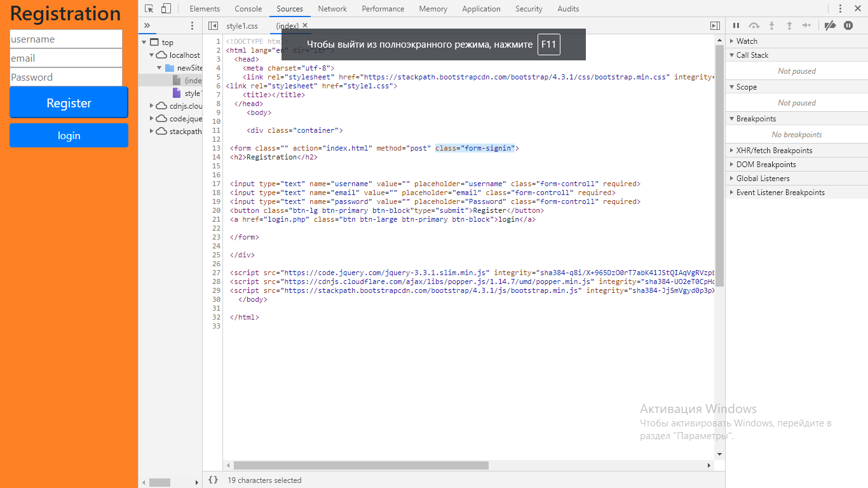Click the blue login link button
The height and width of the screenshot is (488, 868).
(69, 135)
